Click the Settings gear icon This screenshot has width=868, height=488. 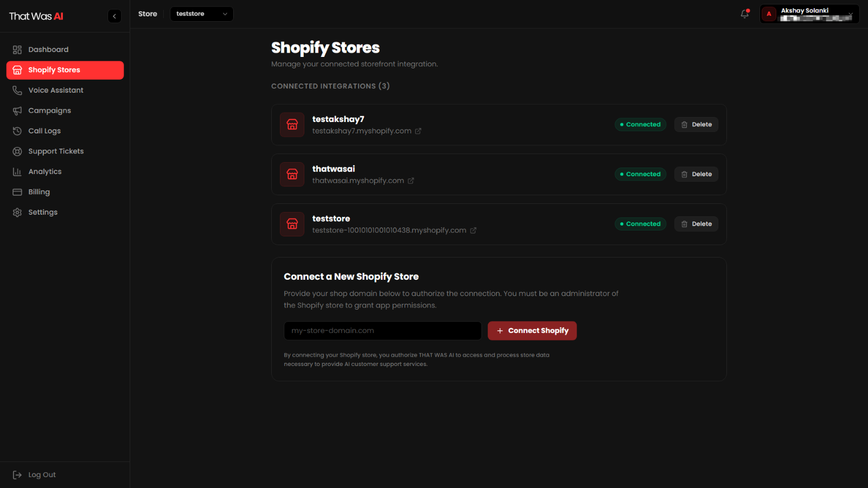tap(17, 213)
